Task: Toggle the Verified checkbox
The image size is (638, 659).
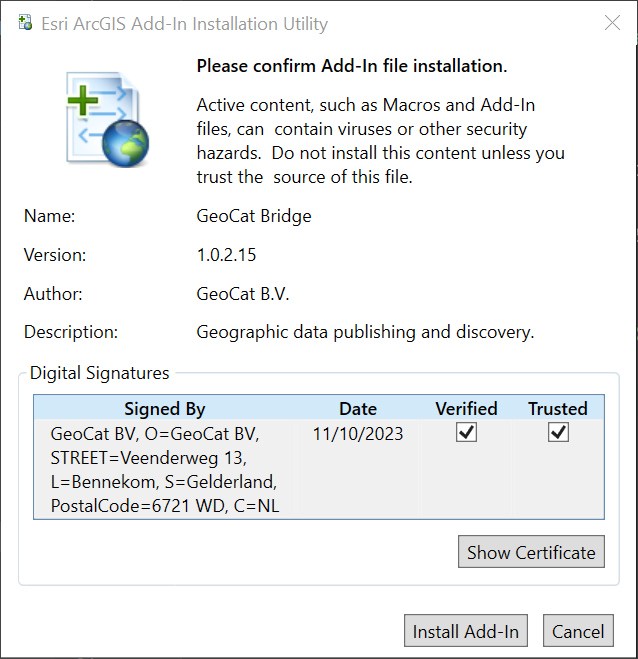Action: point(466,432)
